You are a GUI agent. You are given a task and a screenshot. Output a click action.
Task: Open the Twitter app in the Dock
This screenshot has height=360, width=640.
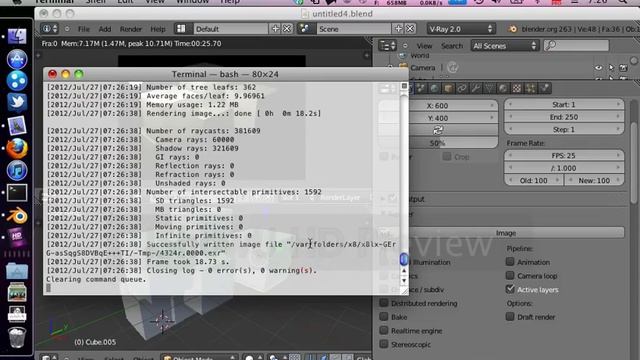17,102
